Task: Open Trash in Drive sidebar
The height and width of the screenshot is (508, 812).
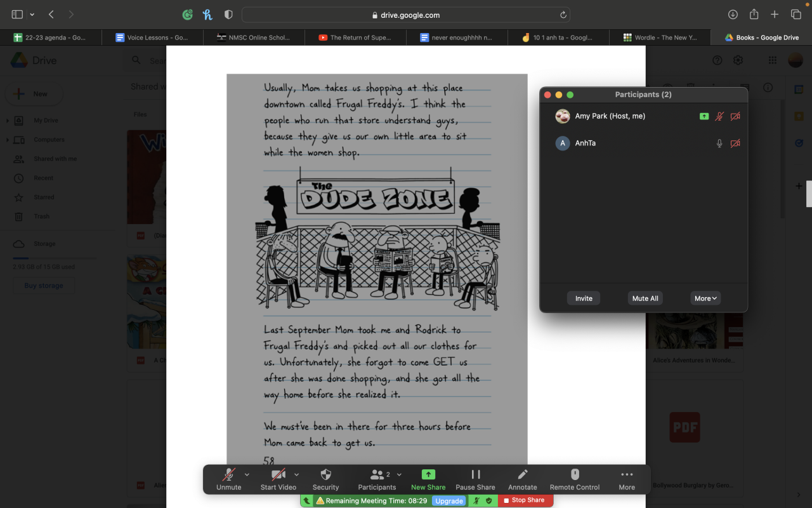Action: (x=41, y=216)
